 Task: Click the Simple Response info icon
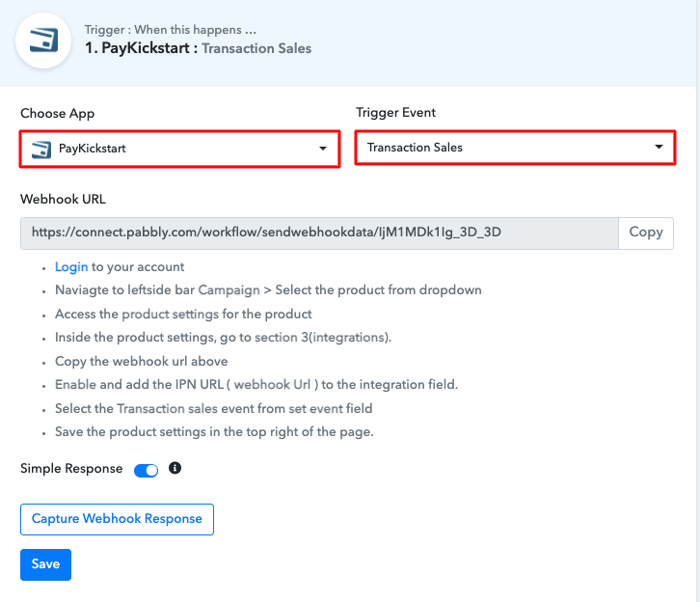click(x=175, y=468)
